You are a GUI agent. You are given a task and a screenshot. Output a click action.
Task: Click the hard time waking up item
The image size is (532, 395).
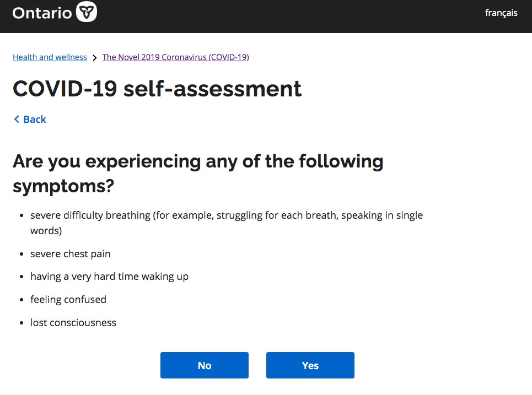tap(109, 277)
